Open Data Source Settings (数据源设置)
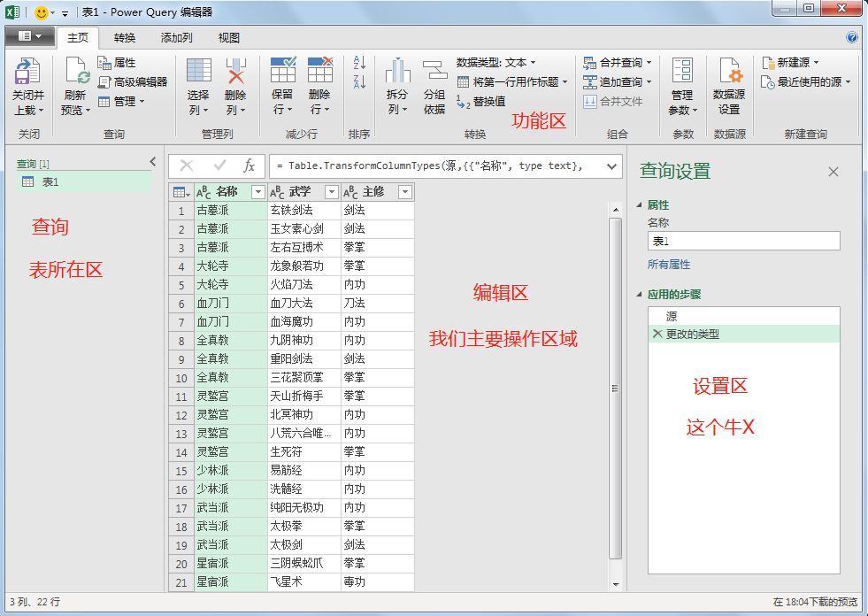 point(729,86)
